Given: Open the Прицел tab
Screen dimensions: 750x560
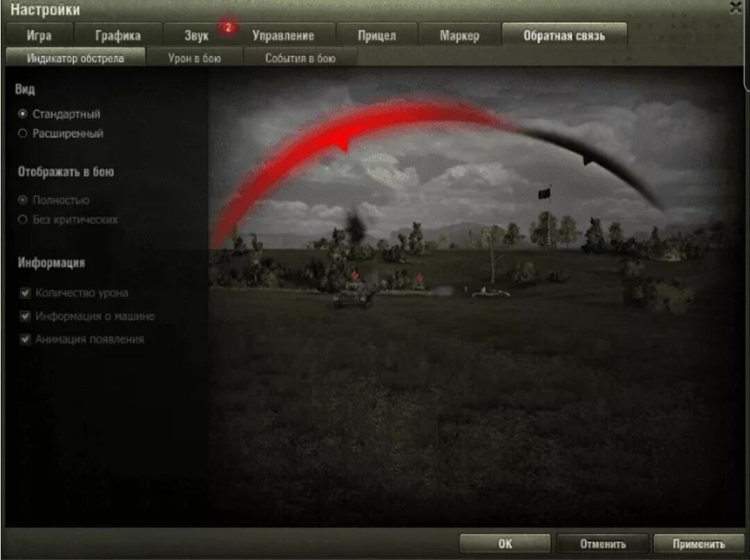Looking at the screenshot, I should click(377, 35).
